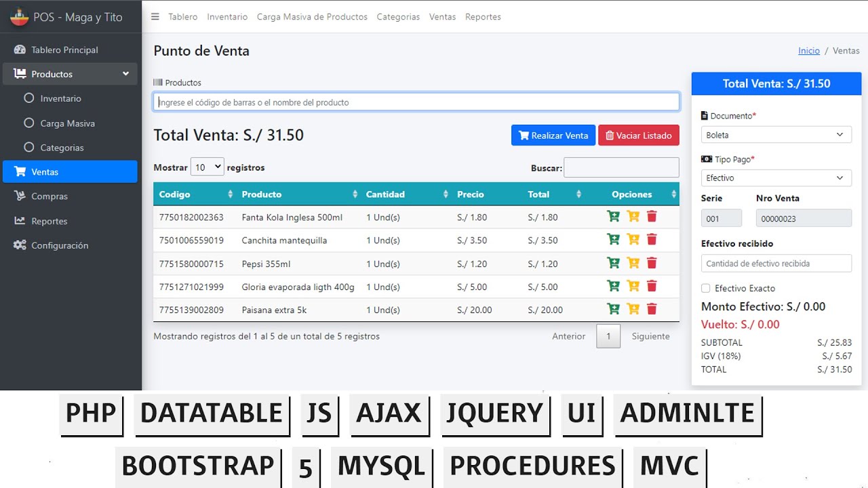Screen dimensions: 868x488
Task: Open Reportes in the sidebar
Action: click(71, 221)
